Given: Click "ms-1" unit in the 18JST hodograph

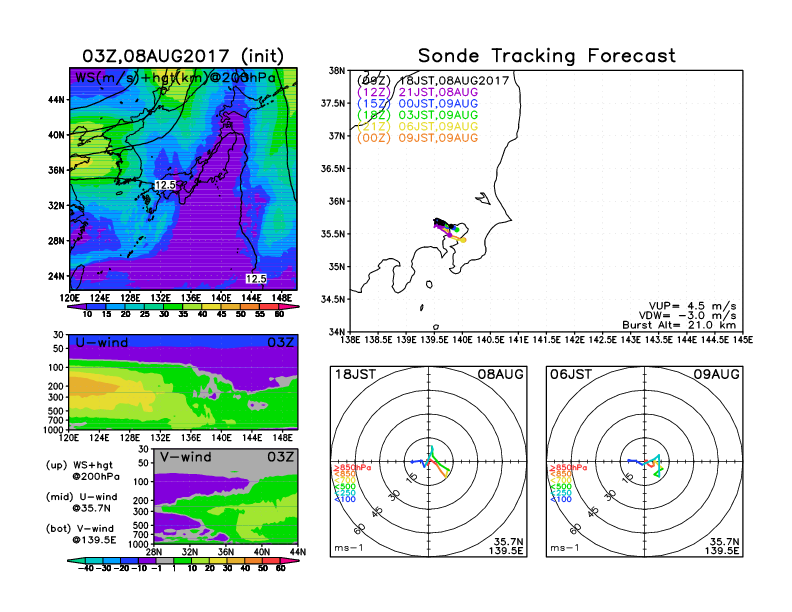Looking at the screenshot, I should pyautogui.click(x=349, y=548).
